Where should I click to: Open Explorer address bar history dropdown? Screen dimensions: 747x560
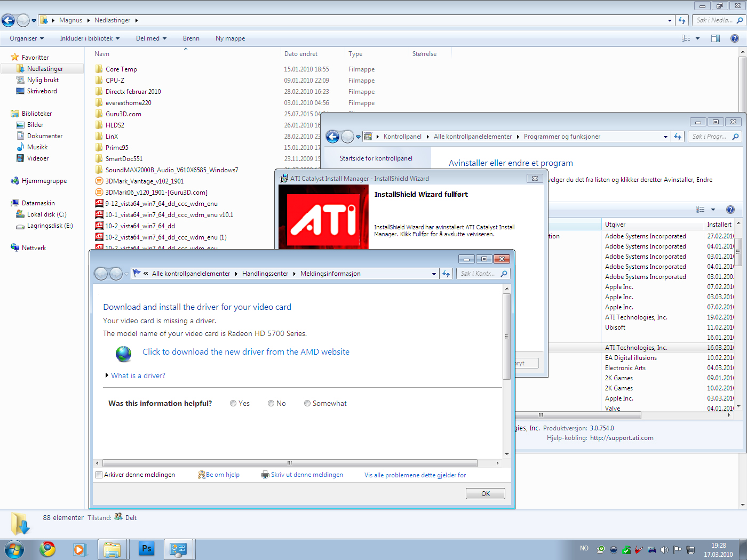[670, 20]
